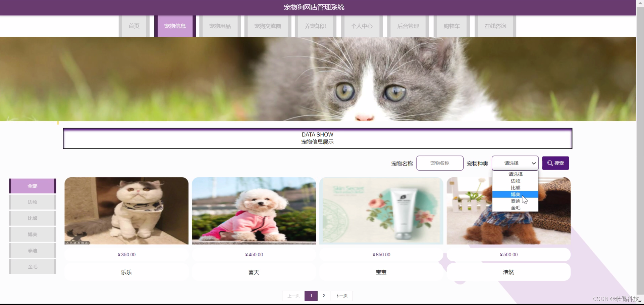
Task: Open 在线咨询 online consultation
Action: point(495,26)
